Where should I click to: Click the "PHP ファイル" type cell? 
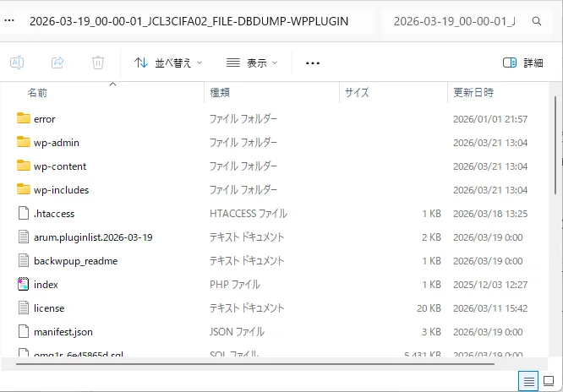click(x=235, y=285)
